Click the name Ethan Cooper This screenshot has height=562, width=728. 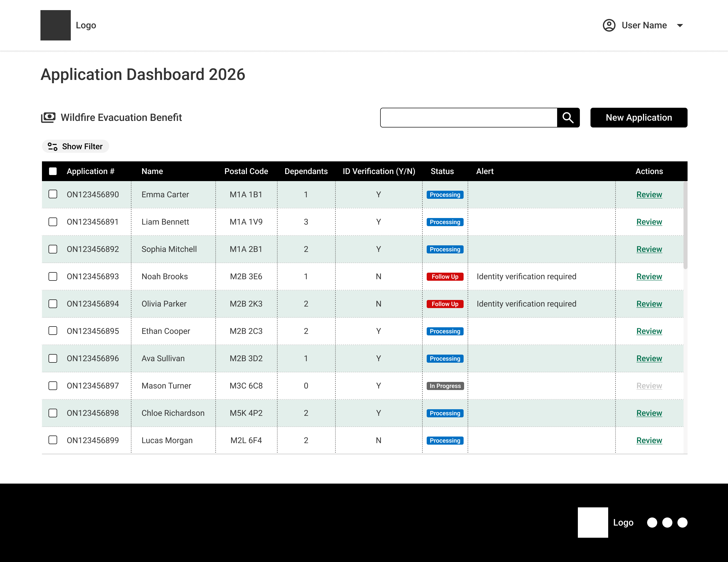166,331
